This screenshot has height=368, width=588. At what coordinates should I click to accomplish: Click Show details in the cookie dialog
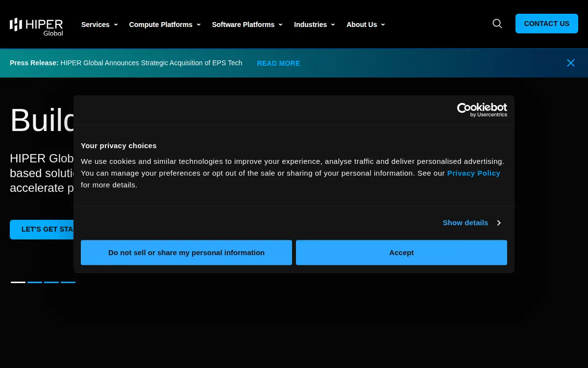click(x=465, y=223)
